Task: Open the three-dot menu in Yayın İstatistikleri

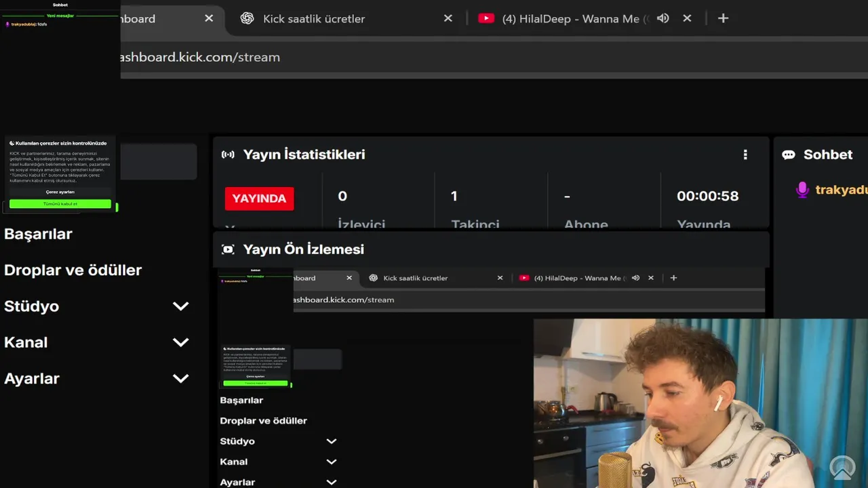Action: 745,155
